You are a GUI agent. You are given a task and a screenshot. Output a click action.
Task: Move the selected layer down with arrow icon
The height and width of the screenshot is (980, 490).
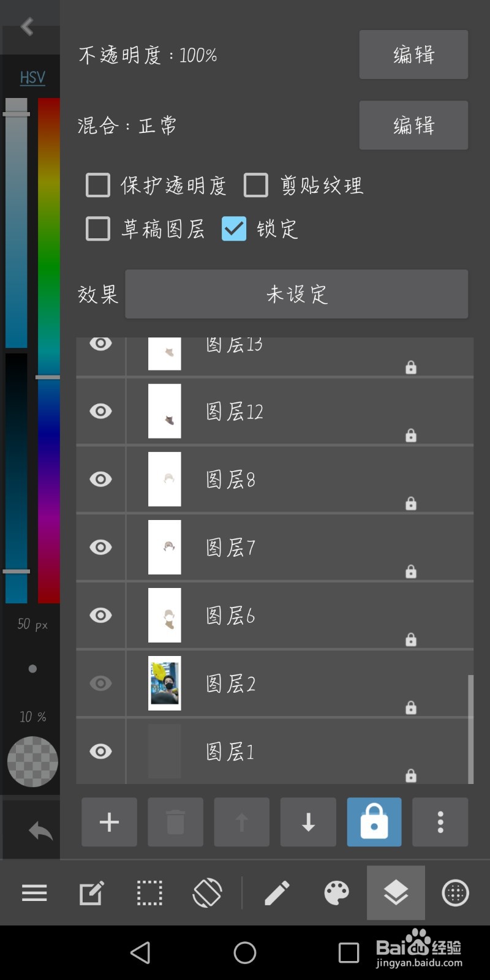tap(307, 822)
